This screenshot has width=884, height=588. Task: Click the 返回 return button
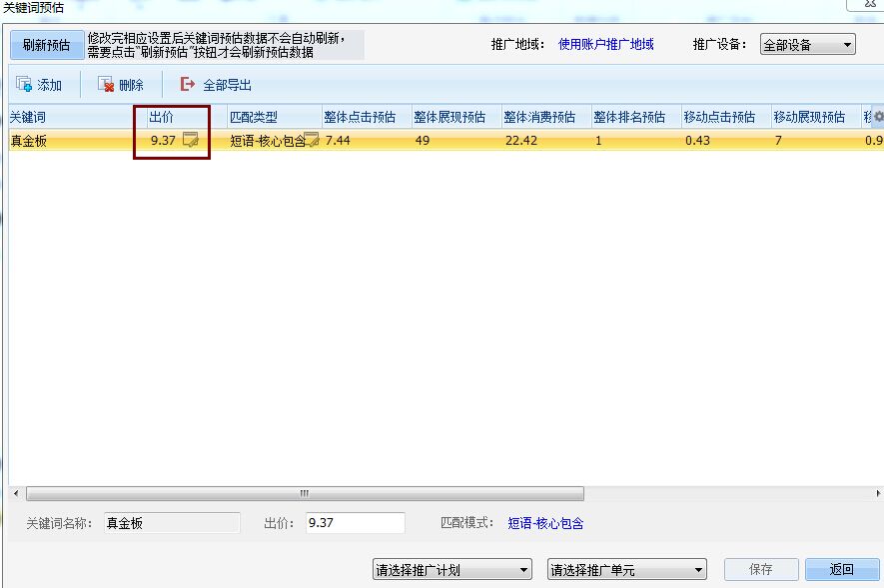coord(842,568)
